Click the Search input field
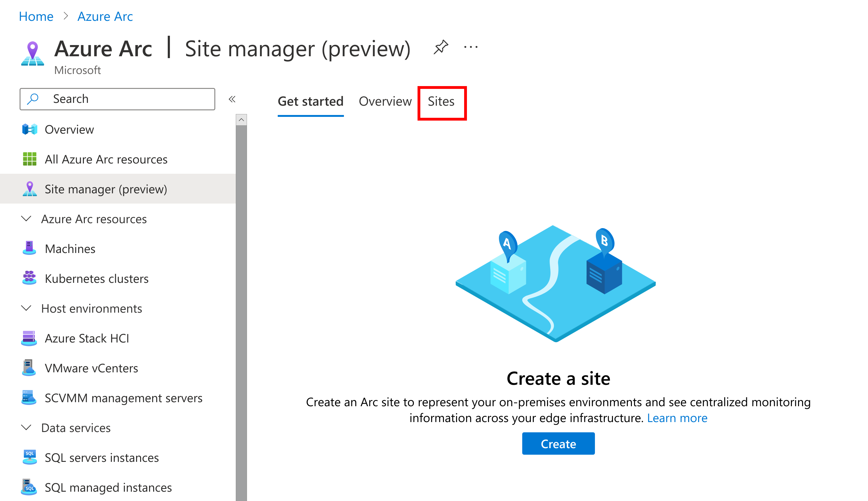The height and width of the screenshot is (501, 868). pyautogui.click(x=117, y=99)
